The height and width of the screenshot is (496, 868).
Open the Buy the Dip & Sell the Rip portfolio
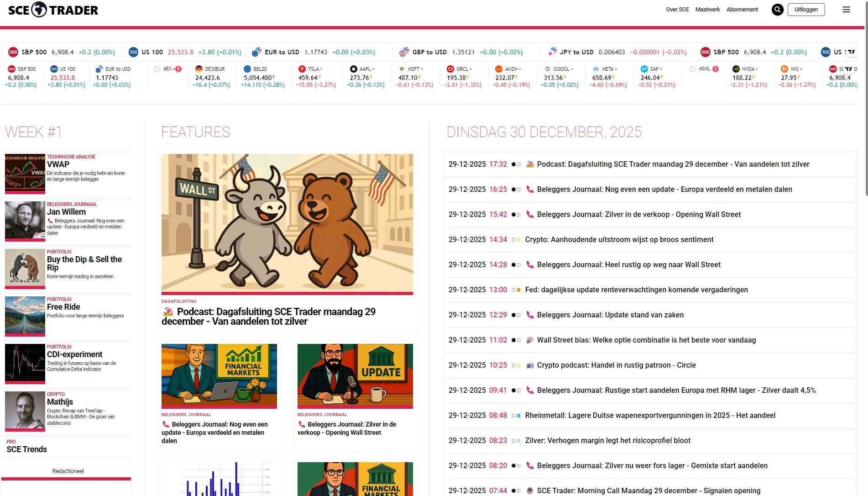[84, 264]
